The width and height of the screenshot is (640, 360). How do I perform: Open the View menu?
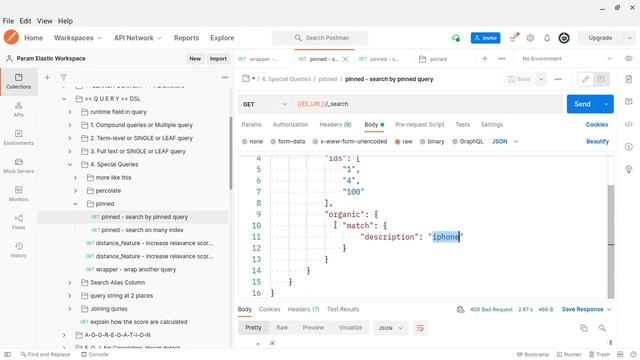[44, 21]
